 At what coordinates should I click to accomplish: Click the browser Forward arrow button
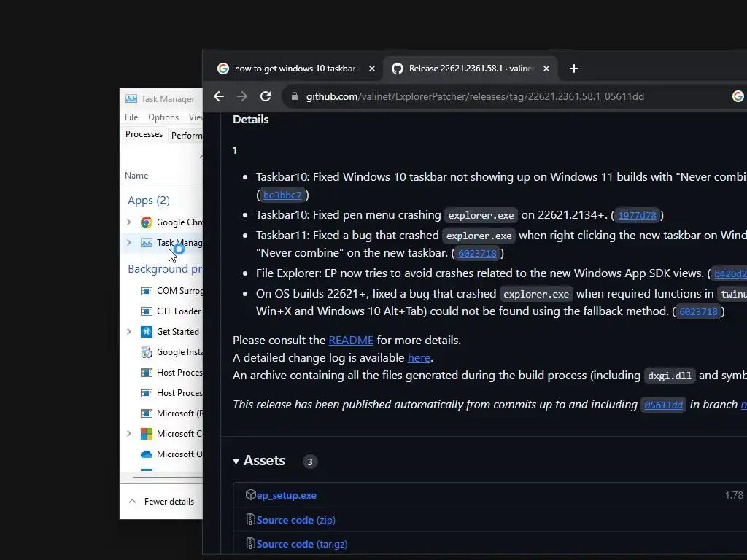(242, 97)
